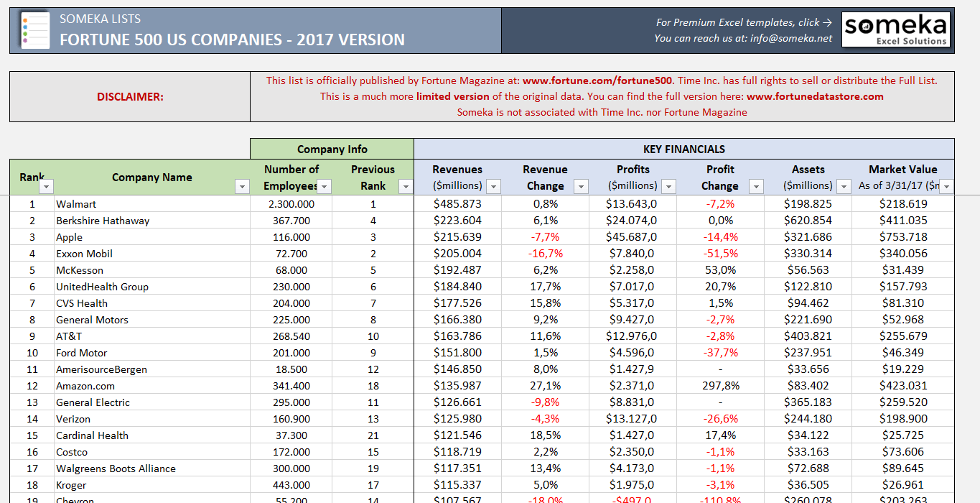This screenshot has height=503, width=980.
Task: Select Walmart's revenue value $485.873
Action: 458,204
